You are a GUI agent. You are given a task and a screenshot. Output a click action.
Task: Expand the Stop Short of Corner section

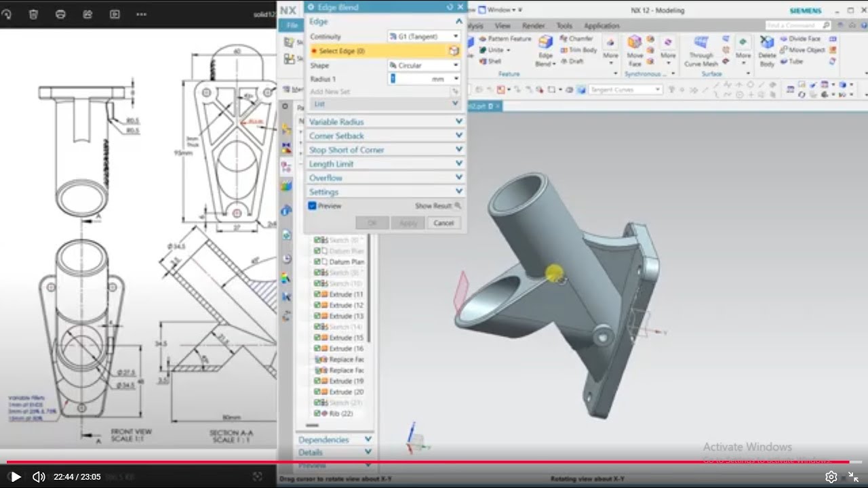(385, 150)
